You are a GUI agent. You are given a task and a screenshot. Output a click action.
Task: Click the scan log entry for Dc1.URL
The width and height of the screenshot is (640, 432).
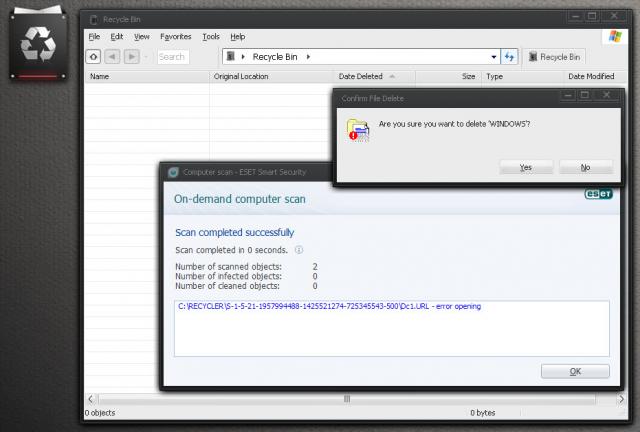tap(329, 306)
